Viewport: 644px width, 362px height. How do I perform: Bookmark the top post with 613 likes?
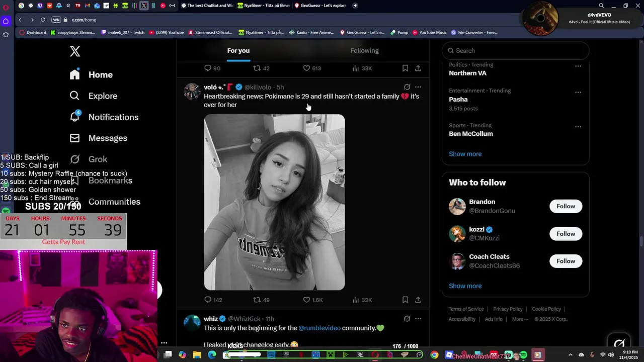405,68
